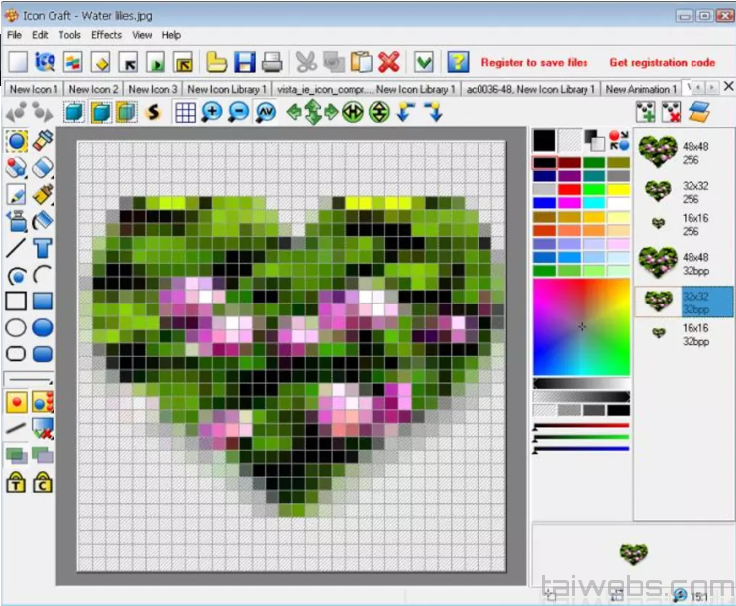Toggle the pixel grid display icon
This screenshot has width=736, height=606.
tap(185, 112)
